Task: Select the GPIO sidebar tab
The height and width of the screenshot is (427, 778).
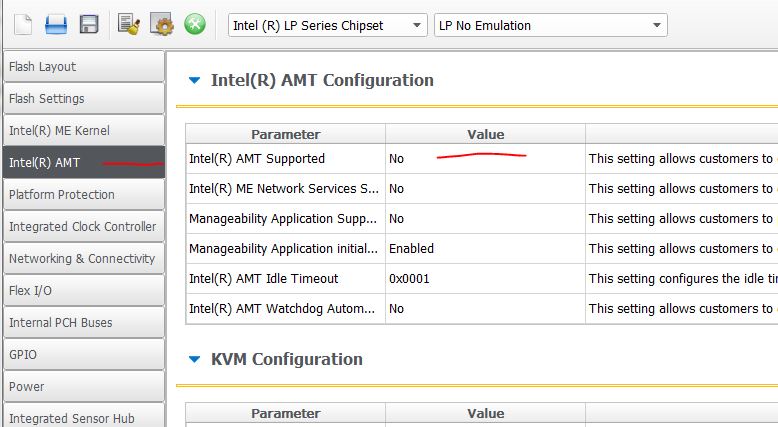Action: click(x=83, y=355)
